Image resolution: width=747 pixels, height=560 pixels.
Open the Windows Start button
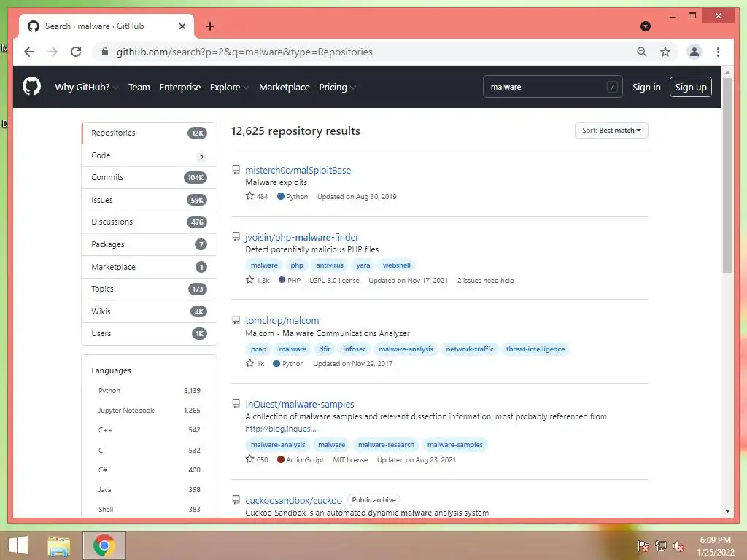point(18,545)
